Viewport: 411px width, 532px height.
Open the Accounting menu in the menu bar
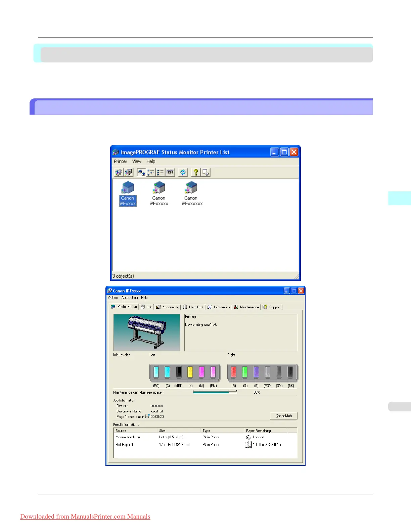[130, 298]
